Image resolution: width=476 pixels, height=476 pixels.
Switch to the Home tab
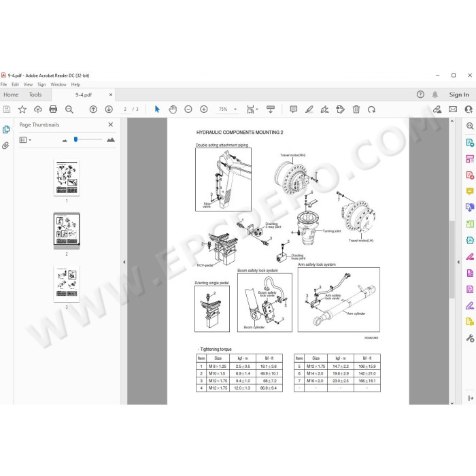pyautogui.click(x=11, y=95)
